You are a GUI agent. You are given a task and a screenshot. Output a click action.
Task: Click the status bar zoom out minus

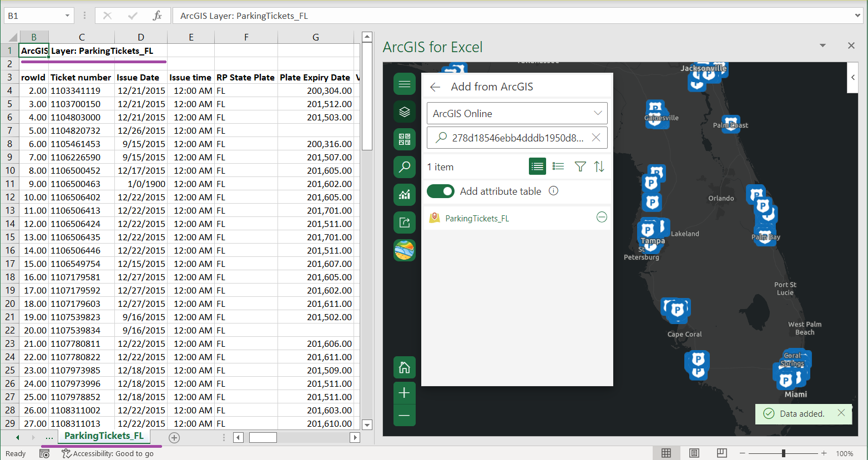(x=742, y=453)
